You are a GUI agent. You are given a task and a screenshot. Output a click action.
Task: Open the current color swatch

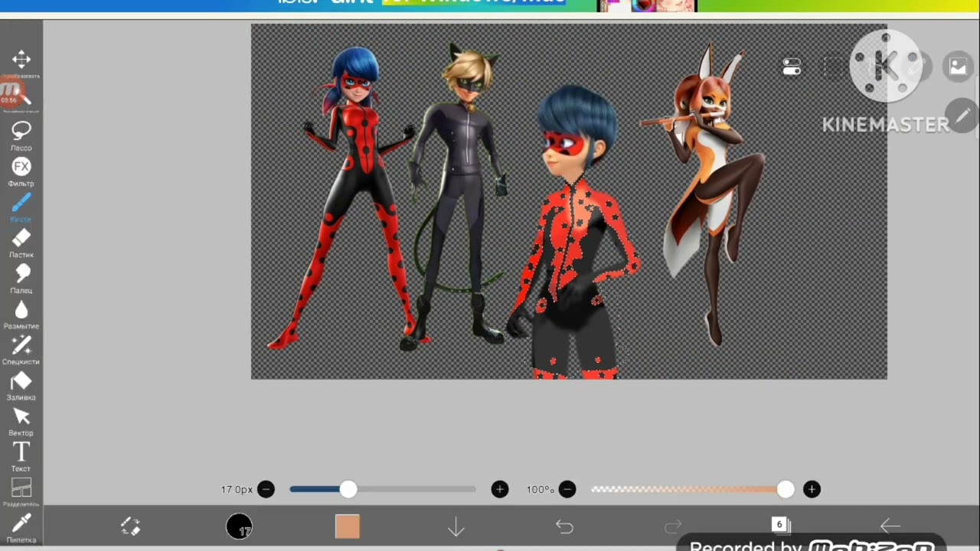347,527
